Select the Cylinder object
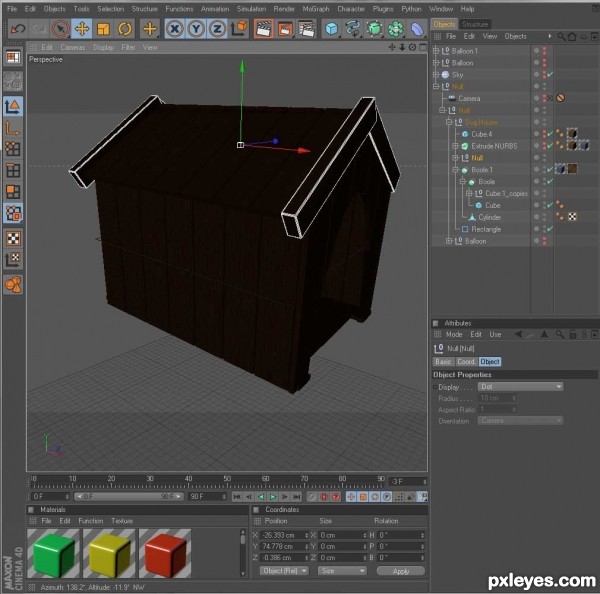This screenshot has height=594, width=600. click(x=489, y=217)
